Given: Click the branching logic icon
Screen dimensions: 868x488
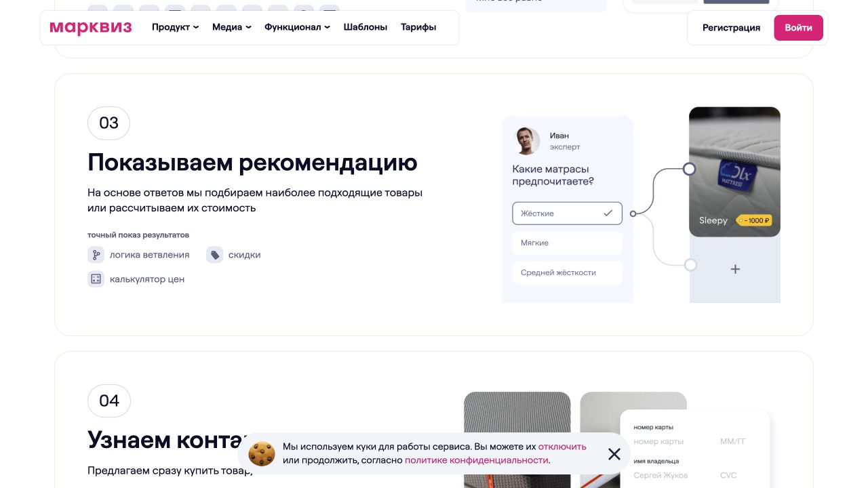Looking at the screenshot, I should click(96, 255).
